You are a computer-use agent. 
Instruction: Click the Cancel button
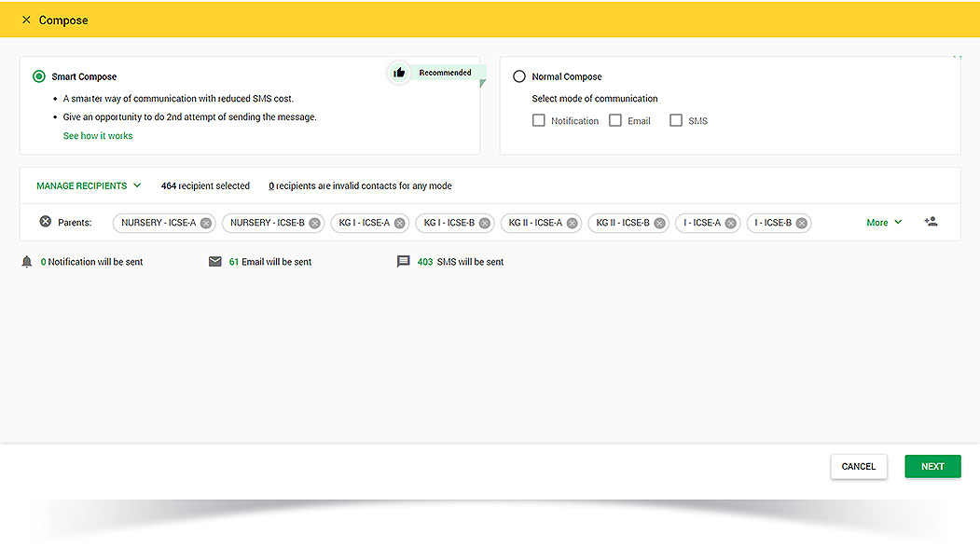[858, 466]
